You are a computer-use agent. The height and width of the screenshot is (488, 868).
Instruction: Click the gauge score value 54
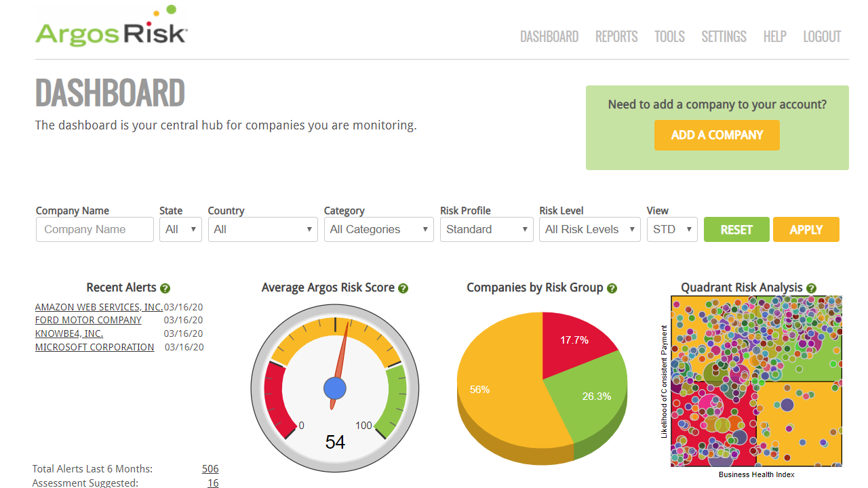point(335,443)
